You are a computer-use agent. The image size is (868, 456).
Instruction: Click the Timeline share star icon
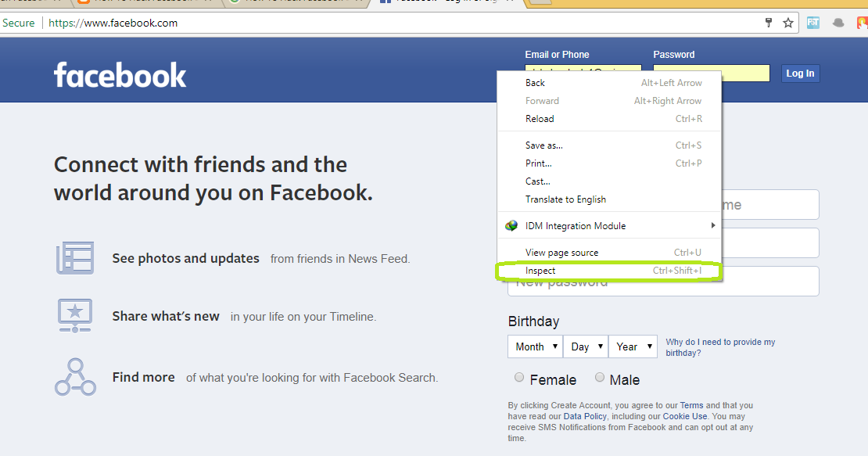click(x=75, y=315)
